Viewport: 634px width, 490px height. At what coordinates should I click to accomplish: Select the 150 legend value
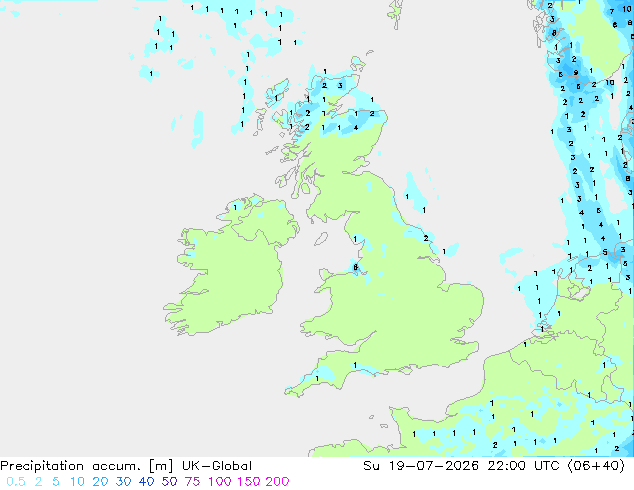point(249,482)
